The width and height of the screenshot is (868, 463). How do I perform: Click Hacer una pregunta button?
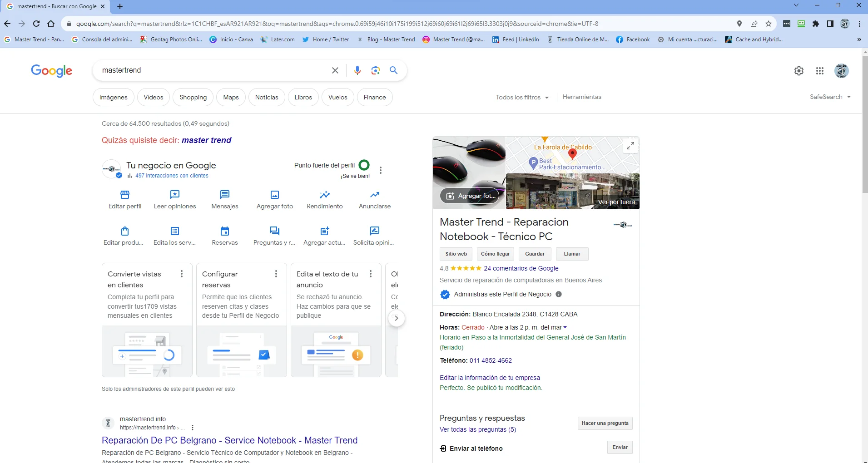pos(605,423)
